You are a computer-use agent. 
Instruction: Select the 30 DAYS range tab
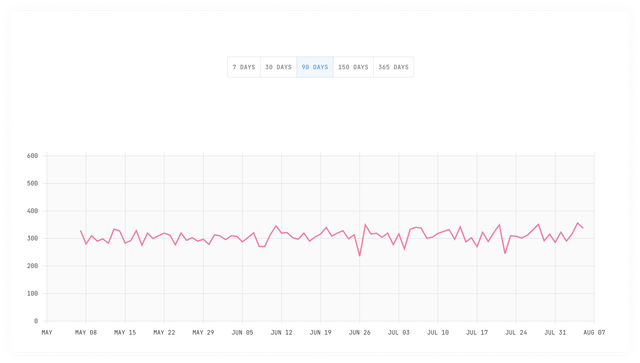(x=278, y=67)
